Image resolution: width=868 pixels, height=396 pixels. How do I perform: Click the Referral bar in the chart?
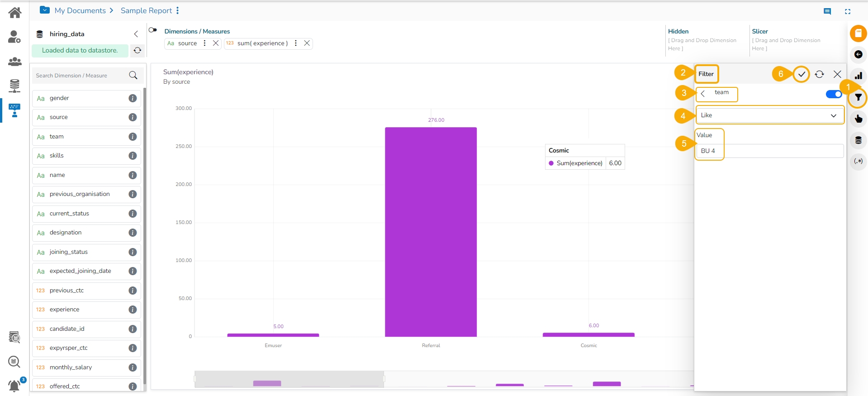click(x=431, y=232)
